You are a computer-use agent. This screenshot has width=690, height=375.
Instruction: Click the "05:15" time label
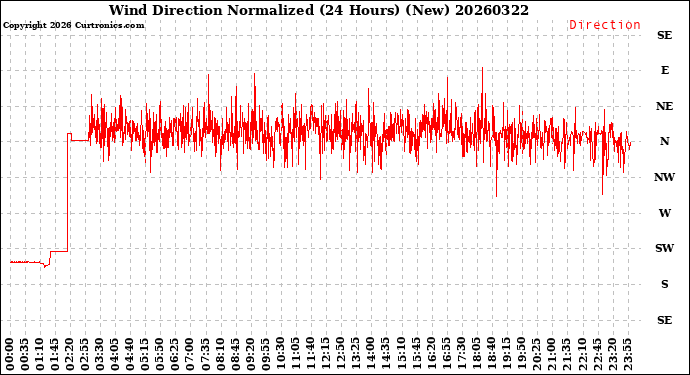coord(146,354)
